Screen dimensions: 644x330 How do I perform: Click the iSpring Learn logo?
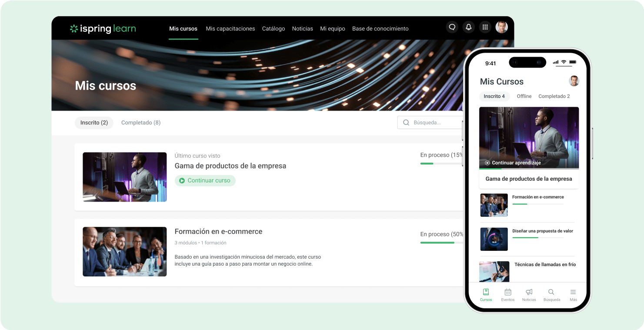[103, 28]
